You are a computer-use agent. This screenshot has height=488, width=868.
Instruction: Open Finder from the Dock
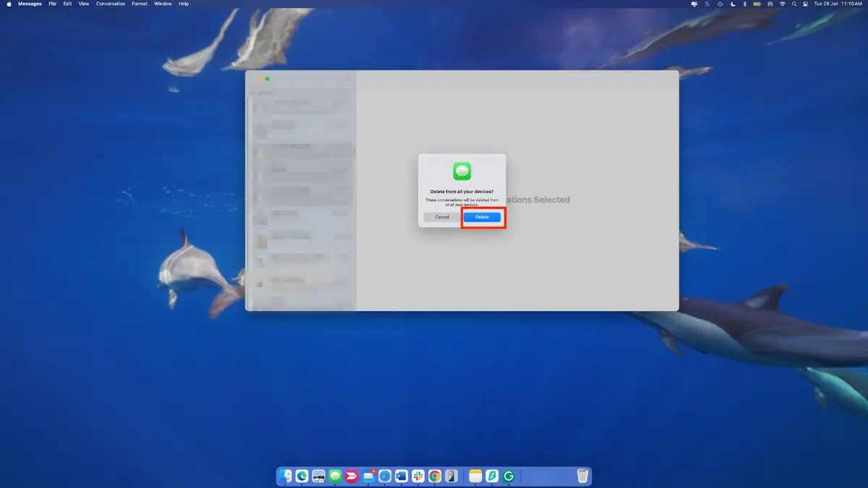coord(285,476)
